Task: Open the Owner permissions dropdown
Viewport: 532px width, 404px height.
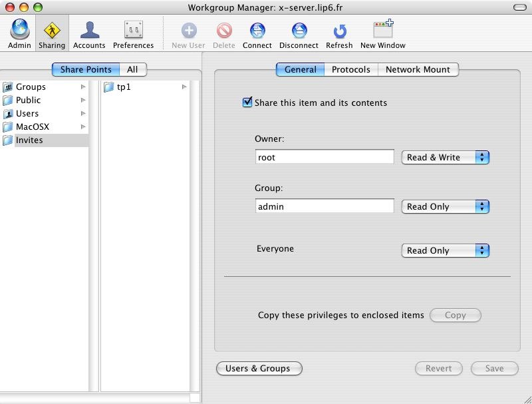Action: [x=445, y=157]
